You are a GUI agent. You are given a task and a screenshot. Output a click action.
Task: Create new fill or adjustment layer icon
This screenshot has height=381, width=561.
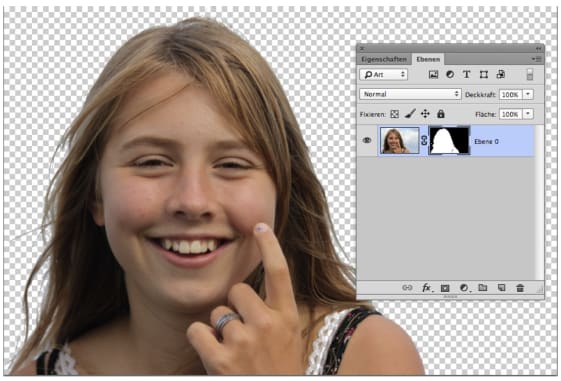coord(464,288)
